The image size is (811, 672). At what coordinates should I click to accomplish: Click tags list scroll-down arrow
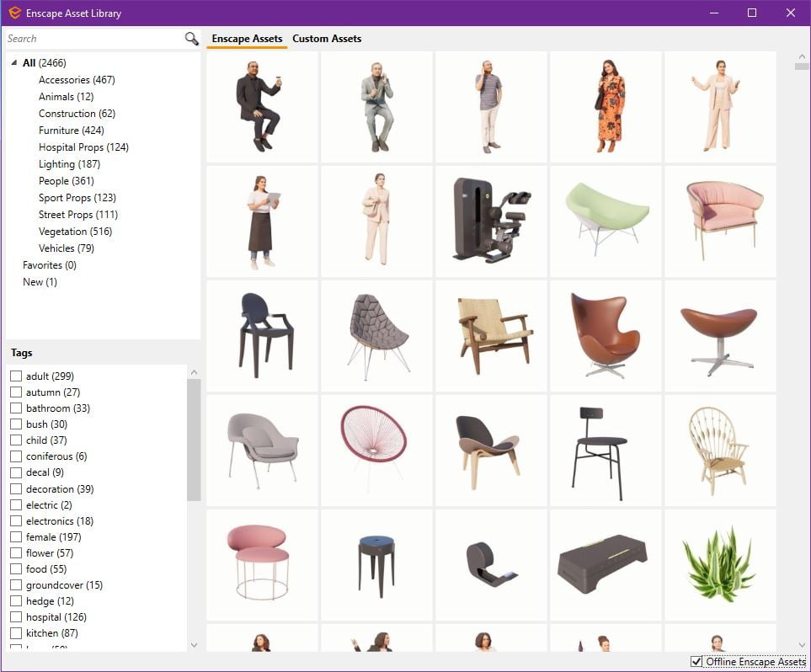194,645
